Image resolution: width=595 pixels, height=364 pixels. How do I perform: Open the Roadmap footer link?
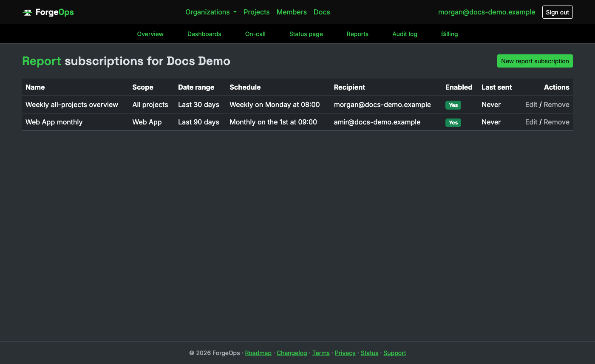click(258, 353)
